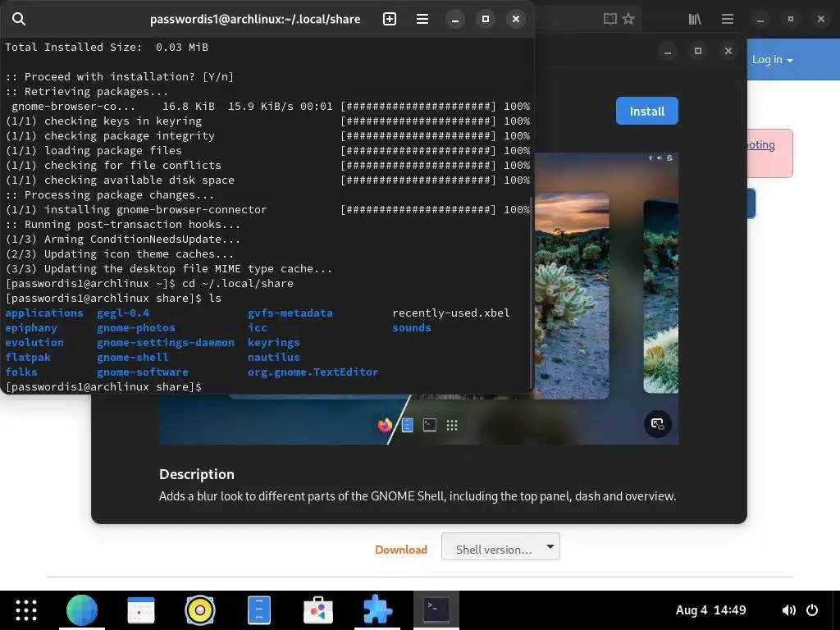Viewport: 840px width, 630px height.
Task: Click the Download label
Action: [x=400, y=550]
